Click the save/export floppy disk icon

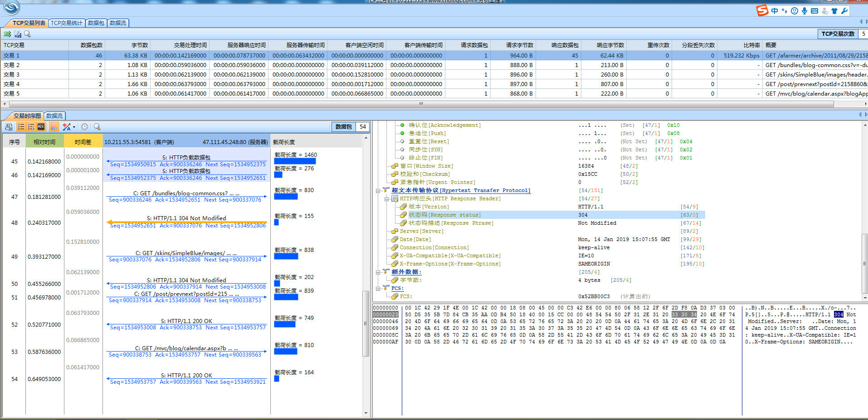(x=18, y=34)
